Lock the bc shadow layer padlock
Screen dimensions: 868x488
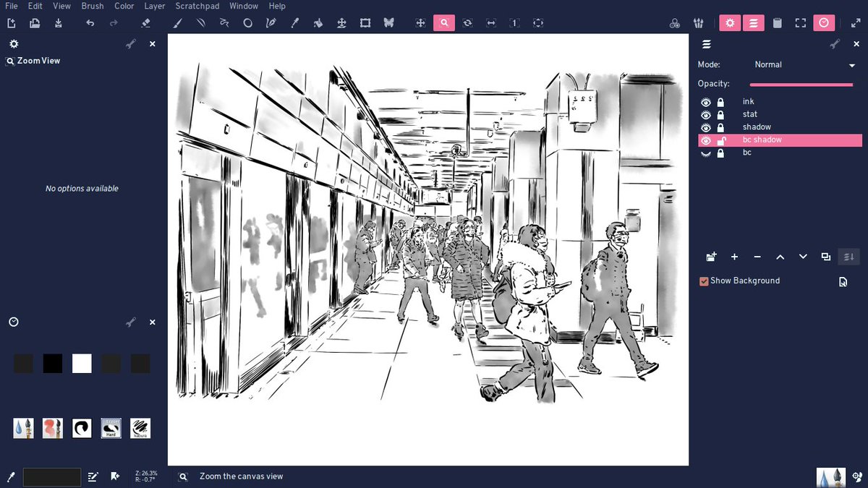tap(720, 140)
